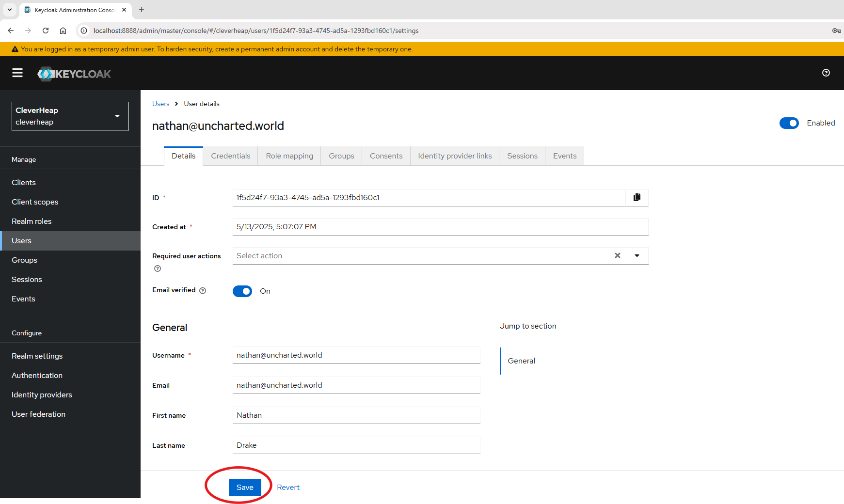The image size is (844, 504).
Task: Copy the user ID using the copy icon
Action: (x=637, y=197)
